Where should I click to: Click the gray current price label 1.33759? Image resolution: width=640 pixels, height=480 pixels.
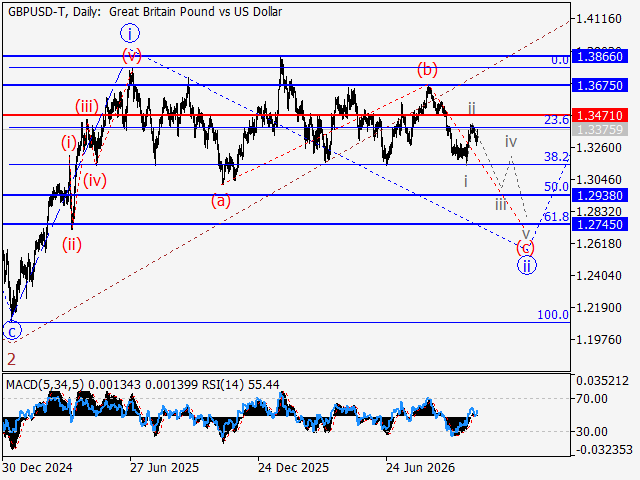pos(600,129)
